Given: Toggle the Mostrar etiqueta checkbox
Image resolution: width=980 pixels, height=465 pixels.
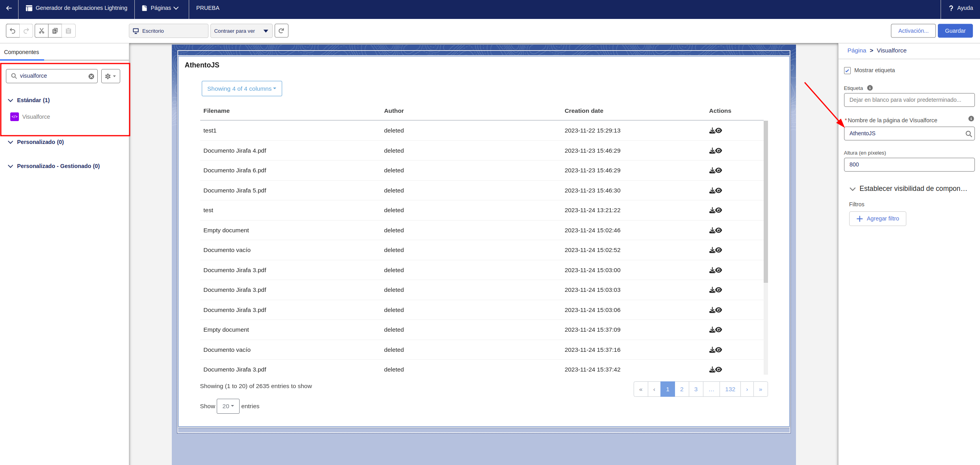Looking at the screenshot, I should point(847,71).
